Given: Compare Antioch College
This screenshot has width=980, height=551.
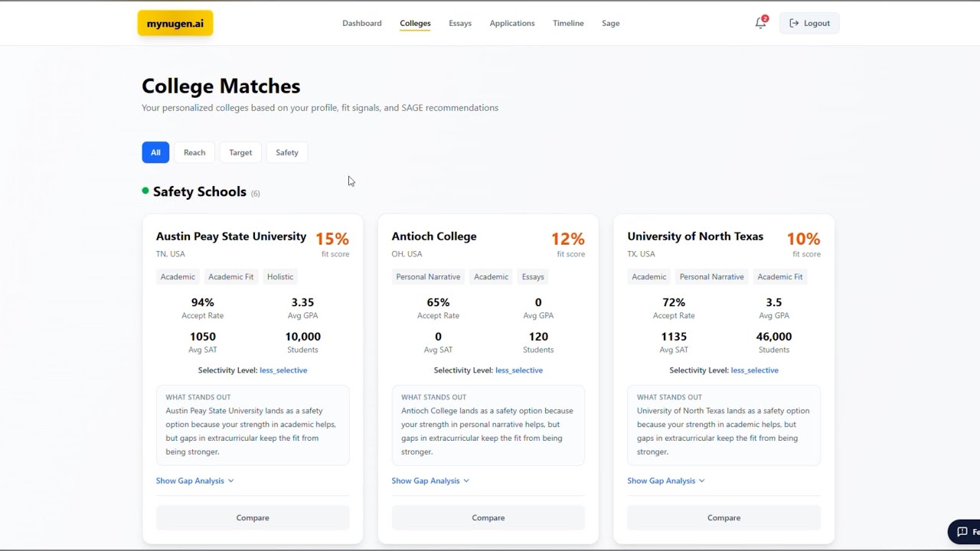Looking at the screenshot, I should click(488, 518).
